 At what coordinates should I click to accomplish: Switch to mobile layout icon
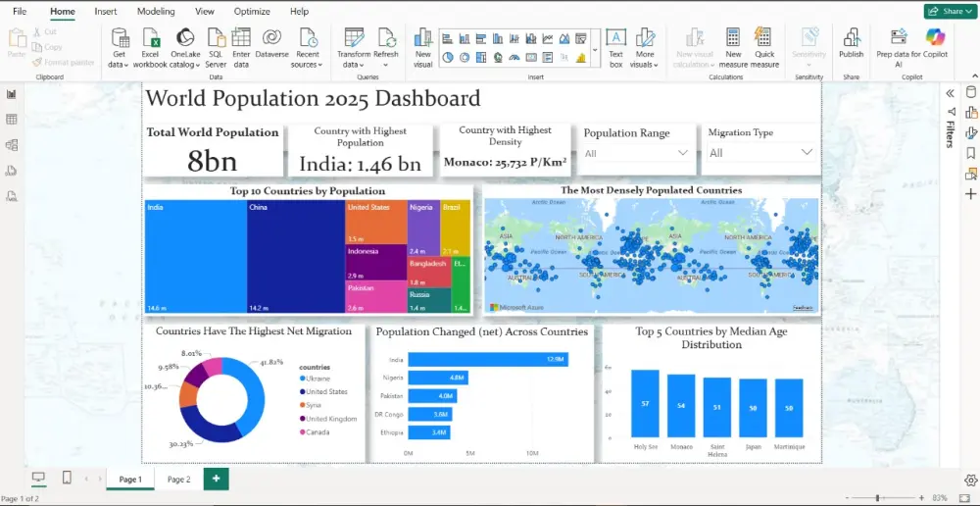tap(67, 478)
